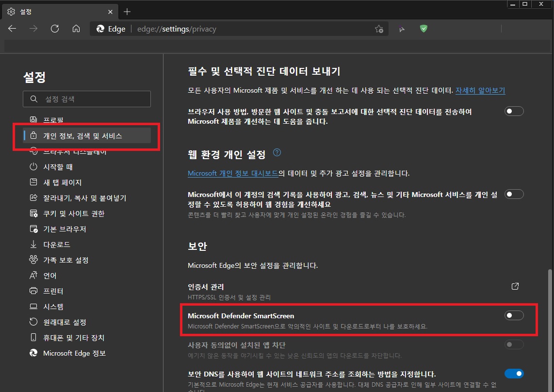
Task: Open the home page via home icon
Action: [x=76, y=29]
